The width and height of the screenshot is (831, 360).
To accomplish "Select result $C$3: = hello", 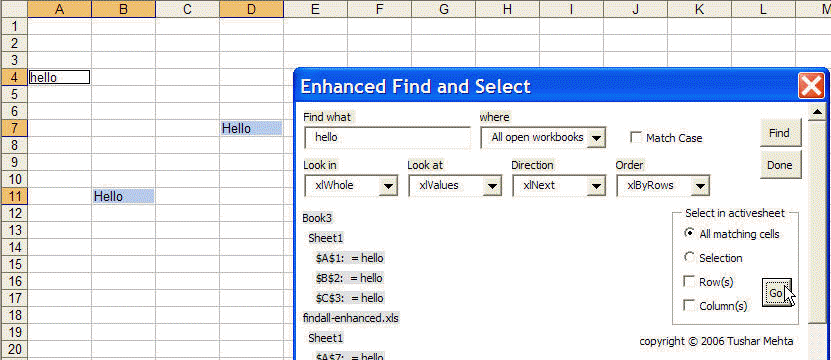I will (x=349, y=298).
